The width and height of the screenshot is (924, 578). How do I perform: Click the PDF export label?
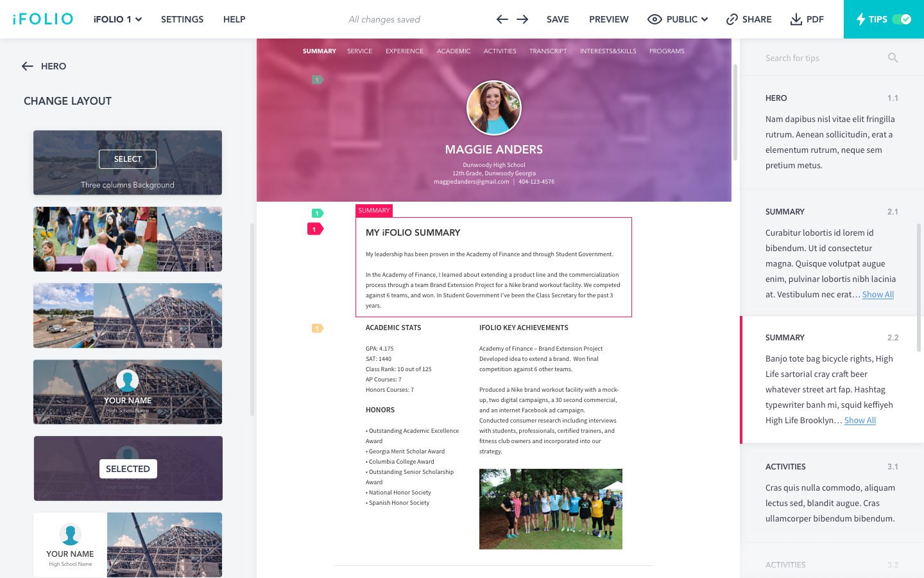click(x=815, y=19)
